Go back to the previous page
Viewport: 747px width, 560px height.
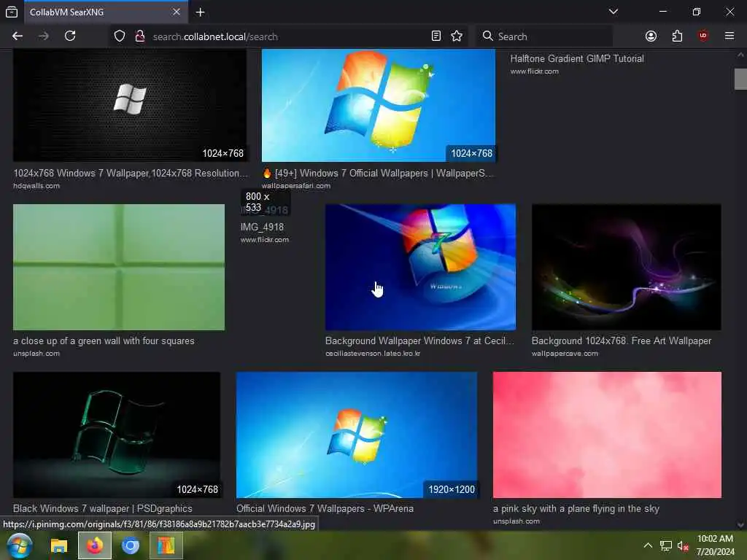tap(18, 36)
